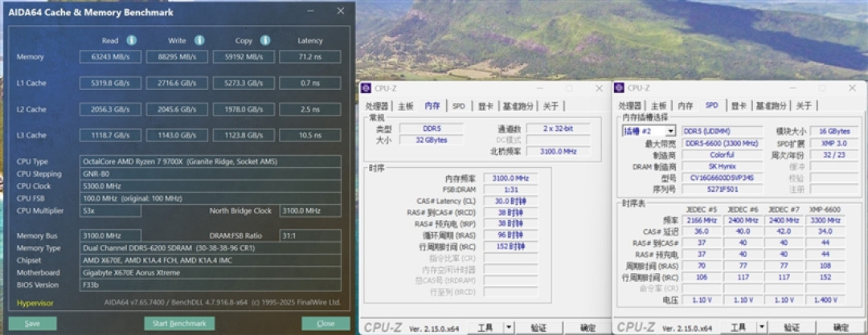Image resolution: width=868 pixels, height=335 pixels.
Task: Open 显卡 tab in left CPU-Z window
Action: coord(485,106)
